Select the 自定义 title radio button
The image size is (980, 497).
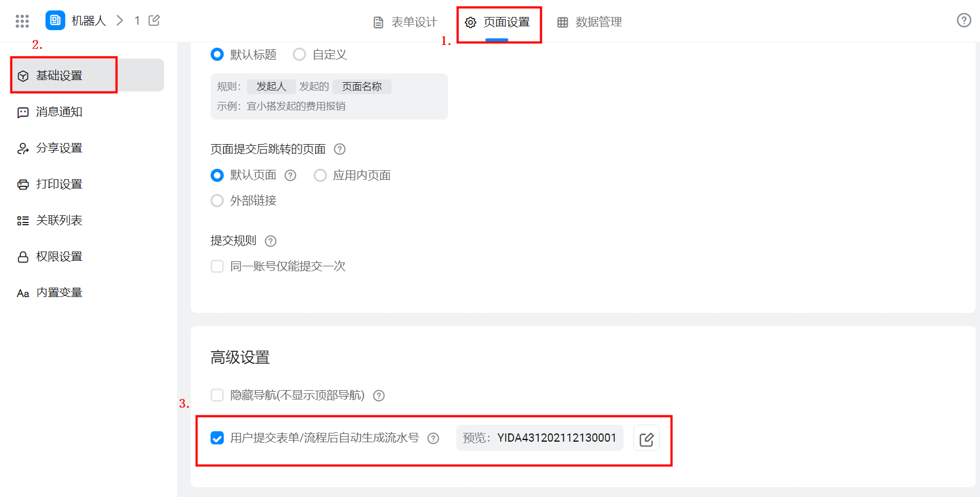tap(299, 54)
